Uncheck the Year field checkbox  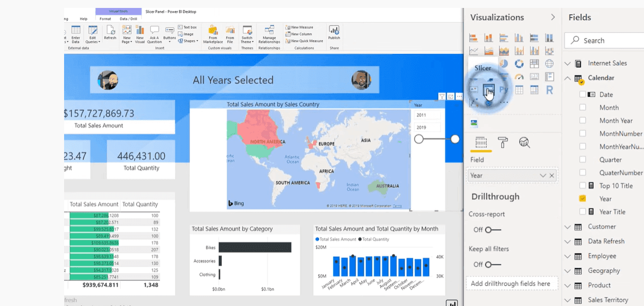coord(583,199)
